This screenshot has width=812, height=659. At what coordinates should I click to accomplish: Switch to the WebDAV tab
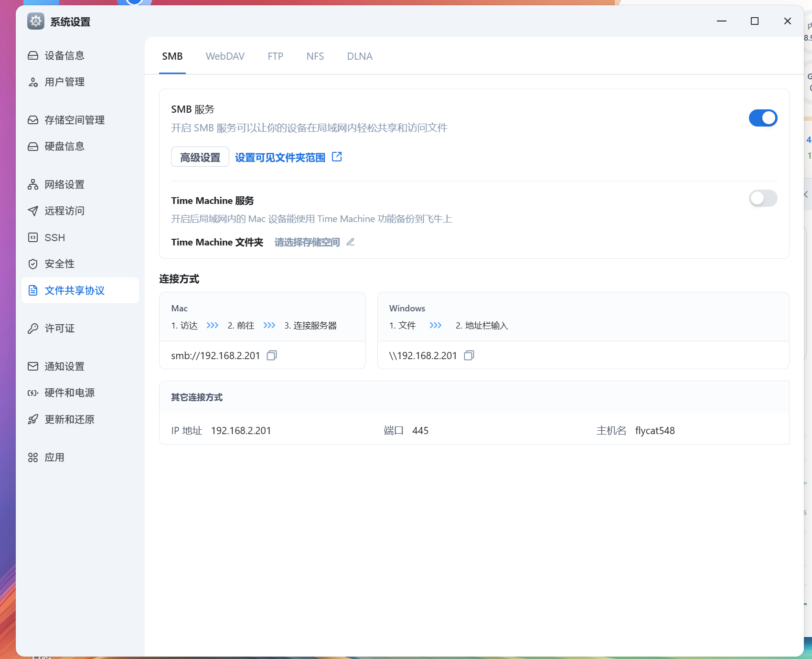225,56
